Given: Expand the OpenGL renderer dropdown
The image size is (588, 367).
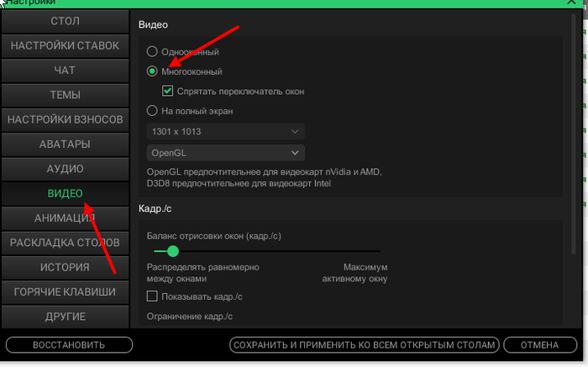Looking at the screenshot, I should (226, 153).
